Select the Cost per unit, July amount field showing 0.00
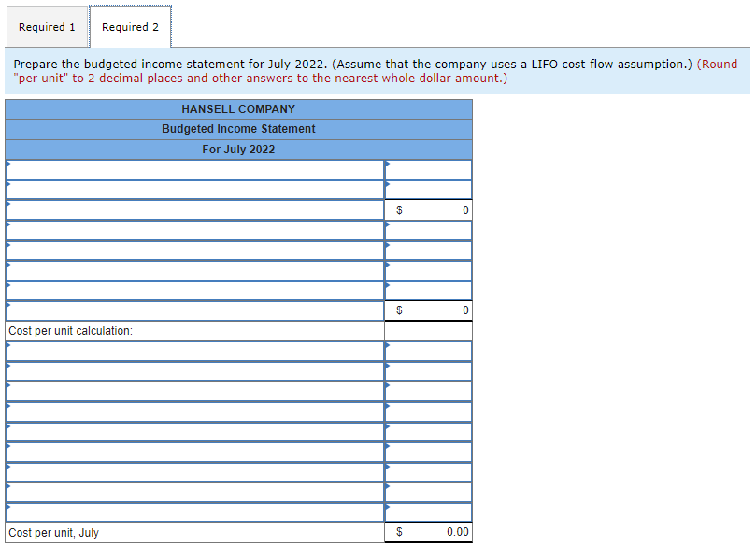 [x=430, y=532]
